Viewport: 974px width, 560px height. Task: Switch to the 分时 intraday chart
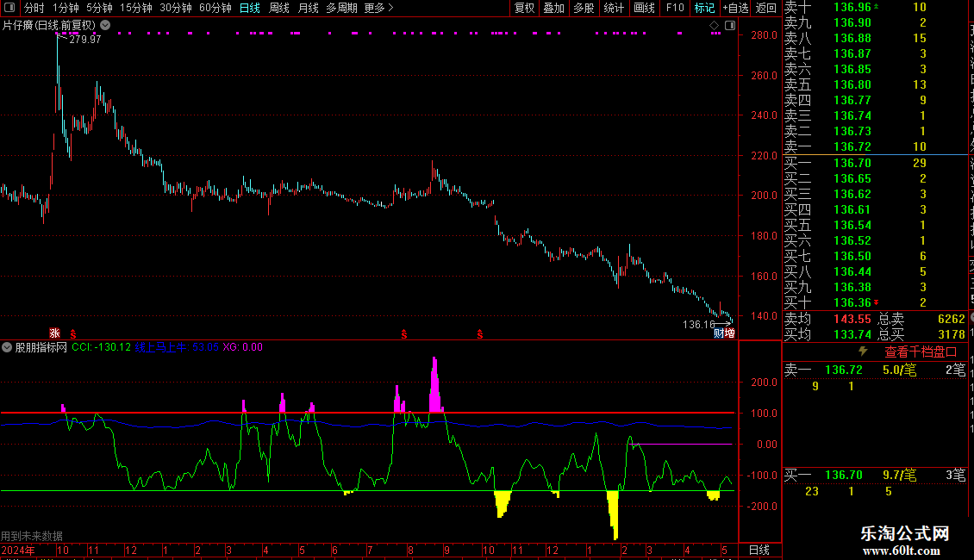click(x=34, y=8)
